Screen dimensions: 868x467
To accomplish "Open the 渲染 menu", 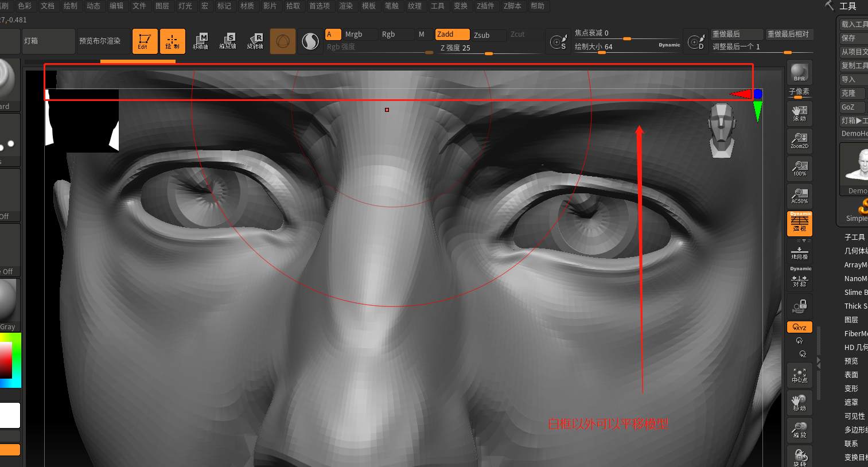I will coord(345,6).
